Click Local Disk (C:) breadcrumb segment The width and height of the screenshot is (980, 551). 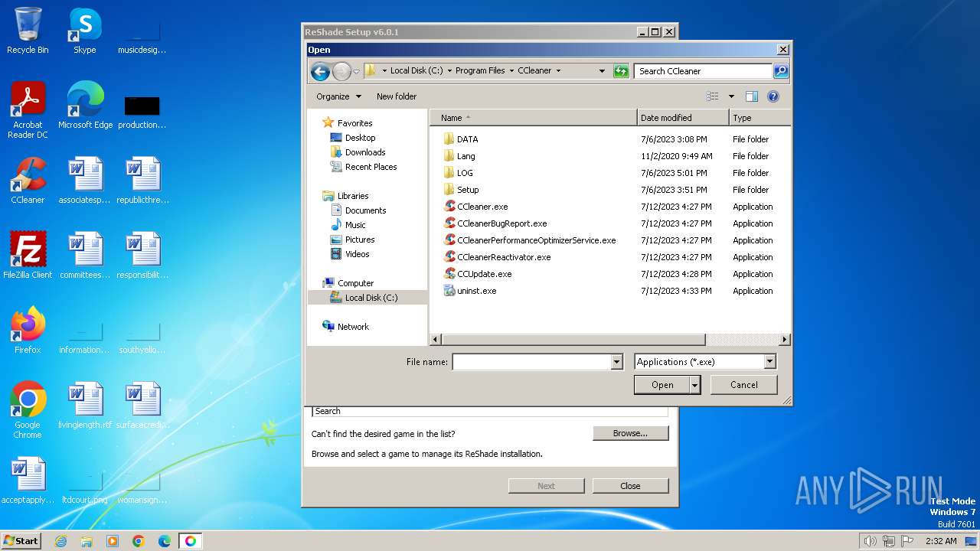tap(416, 70)
